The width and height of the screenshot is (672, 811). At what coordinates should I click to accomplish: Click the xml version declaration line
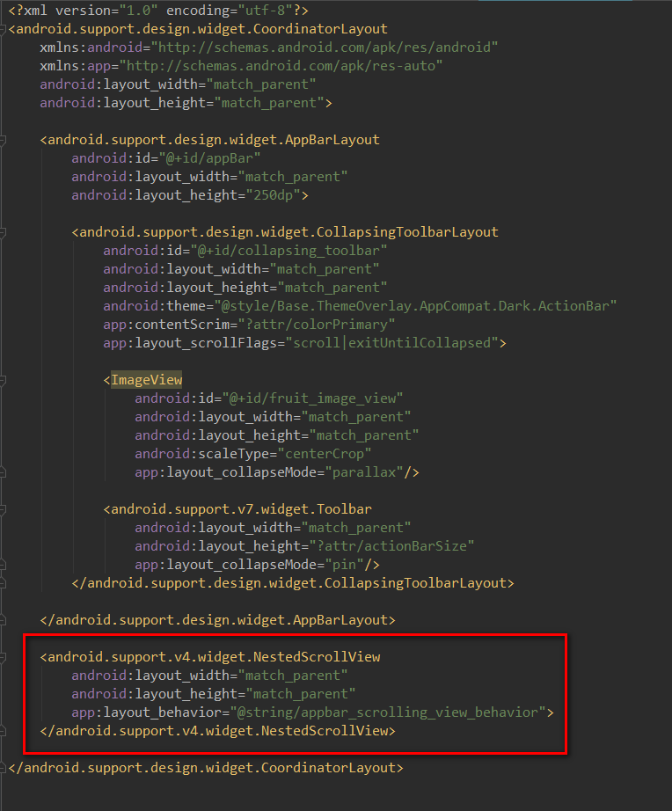pos(158,11)
